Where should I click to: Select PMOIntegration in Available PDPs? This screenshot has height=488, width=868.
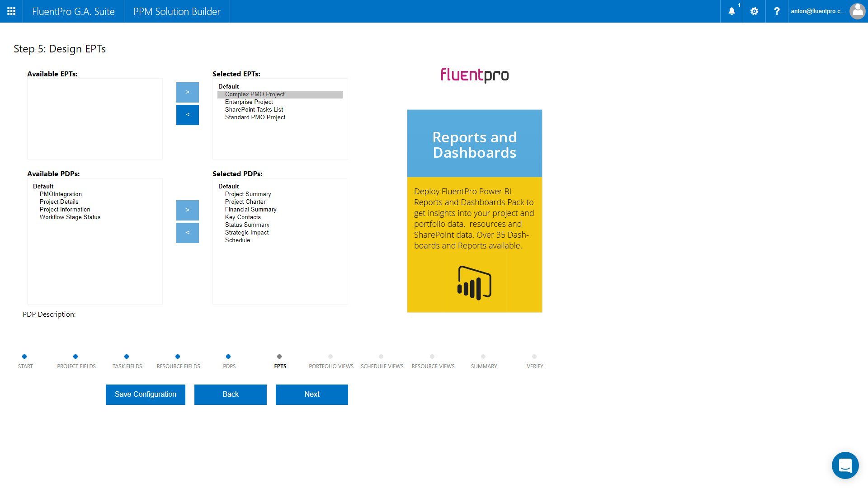(x=61, y=194)
